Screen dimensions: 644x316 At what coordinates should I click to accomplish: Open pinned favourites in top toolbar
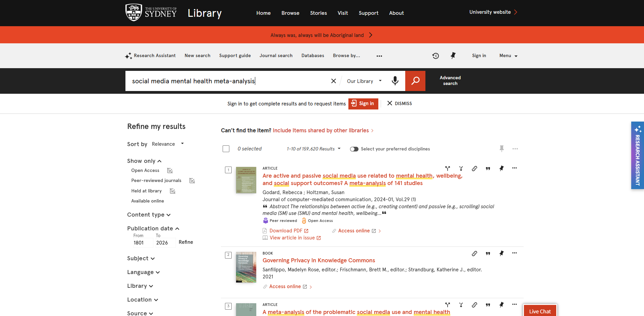click(453, 56)
